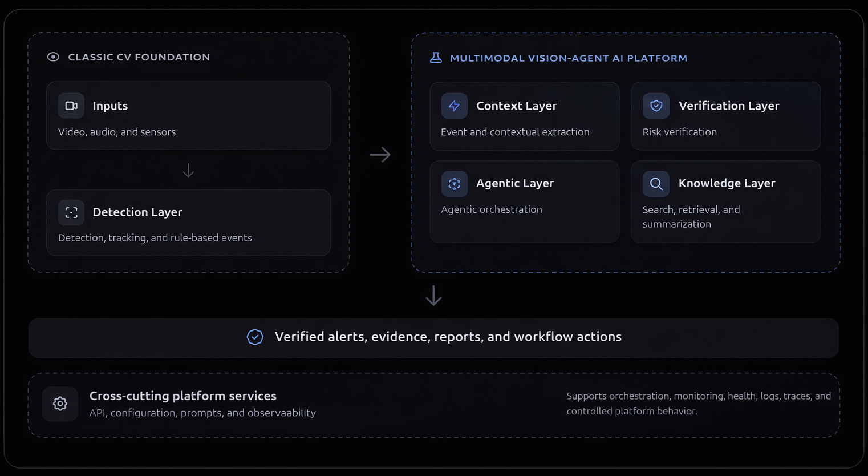Select the lightning bolt icon on Context Layer

454,106
